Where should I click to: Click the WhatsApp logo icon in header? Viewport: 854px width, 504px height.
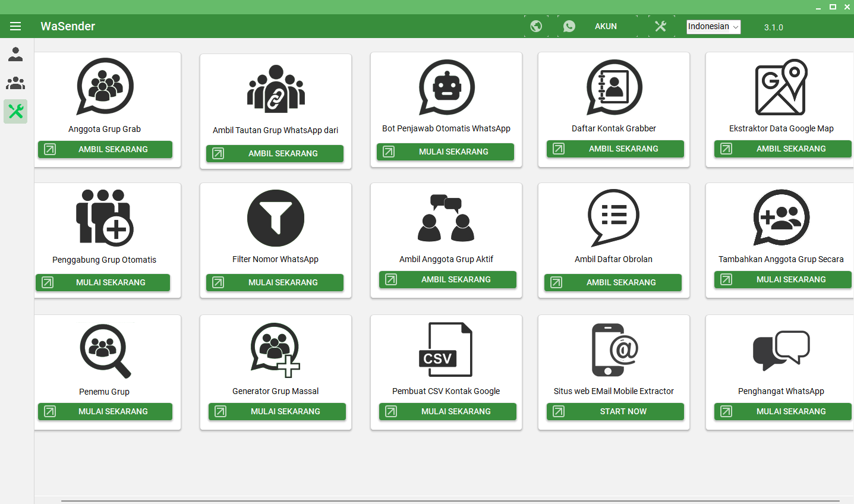pos(569,26)
